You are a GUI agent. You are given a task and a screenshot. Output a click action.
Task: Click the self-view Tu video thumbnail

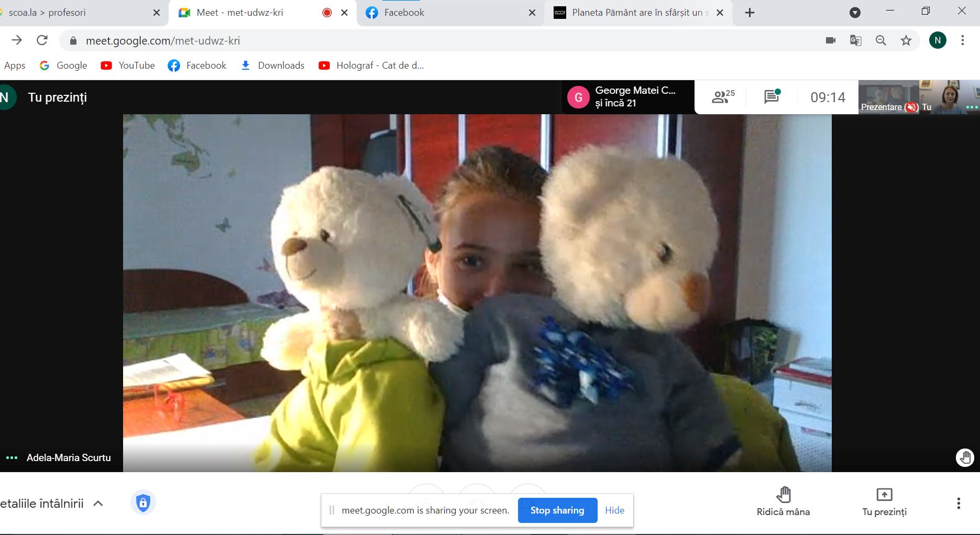949,97
